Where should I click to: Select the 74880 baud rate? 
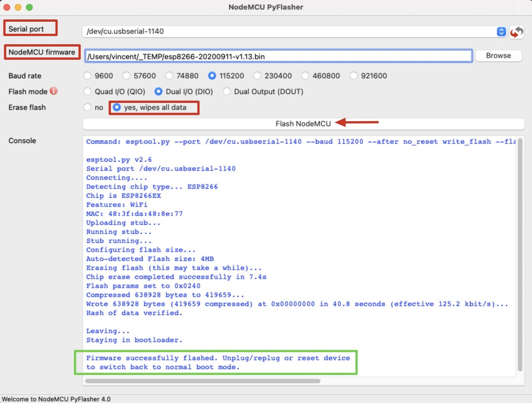pos(169,76)
